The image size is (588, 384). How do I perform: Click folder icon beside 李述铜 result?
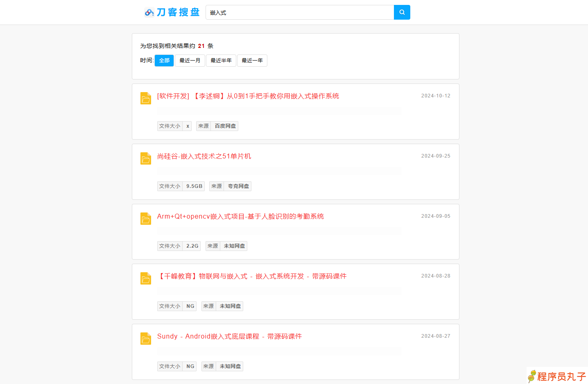146,98
